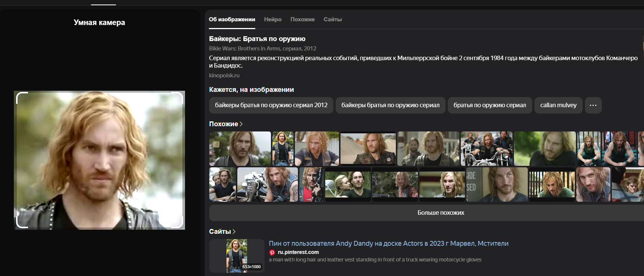The width and height of the screenshot is (644, 276).
Task: Click the братья по оружию сериал chip
Action: 490,105
